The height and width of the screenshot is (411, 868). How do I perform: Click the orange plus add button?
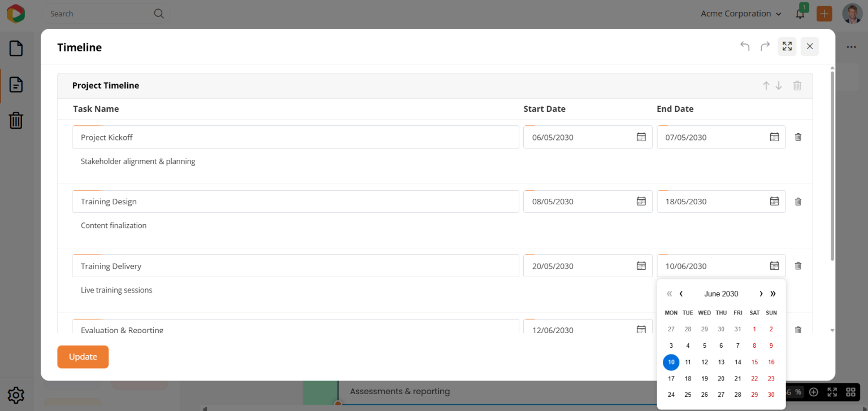tap(824, 14)
